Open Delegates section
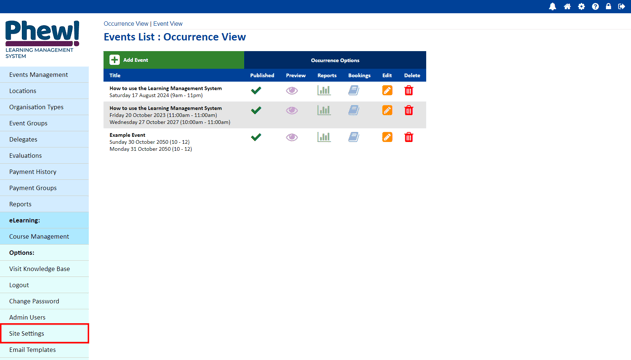 tap(44, 139)
